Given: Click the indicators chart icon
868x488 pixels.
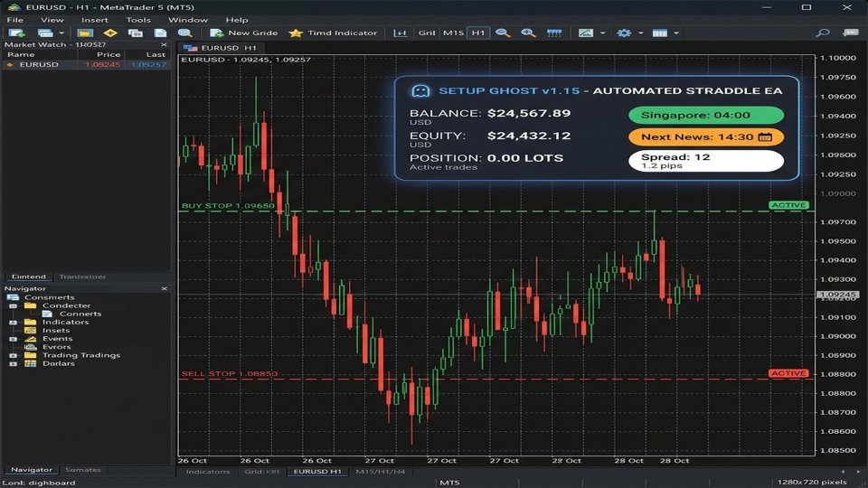Looking at the screenshot, I should point(586,33).
